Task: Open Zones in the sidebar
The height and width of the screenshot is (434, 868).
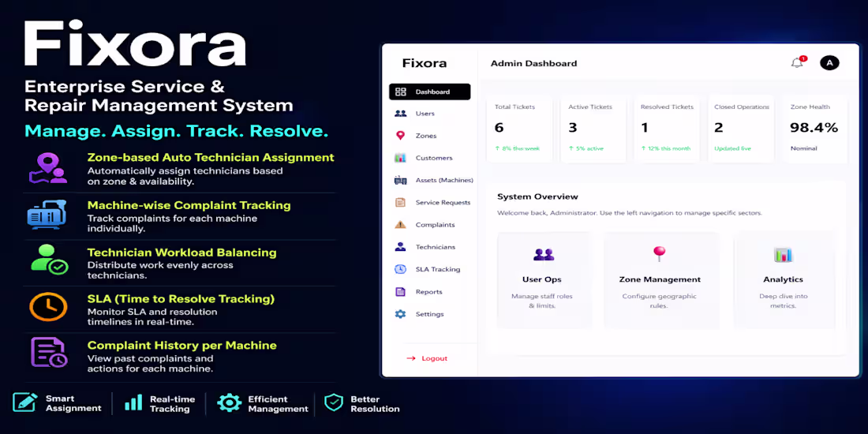Action: tap(425, 136)
